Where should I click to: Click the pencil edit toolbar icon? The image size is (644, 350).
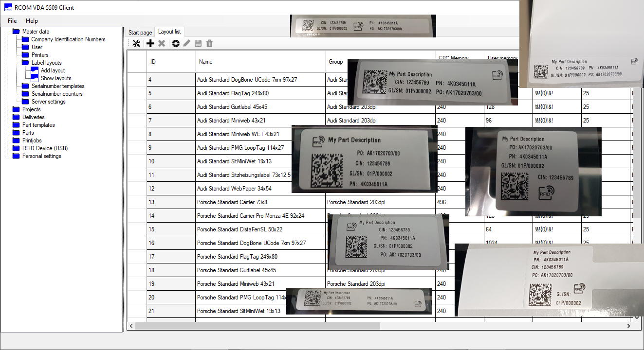point(186,43)
